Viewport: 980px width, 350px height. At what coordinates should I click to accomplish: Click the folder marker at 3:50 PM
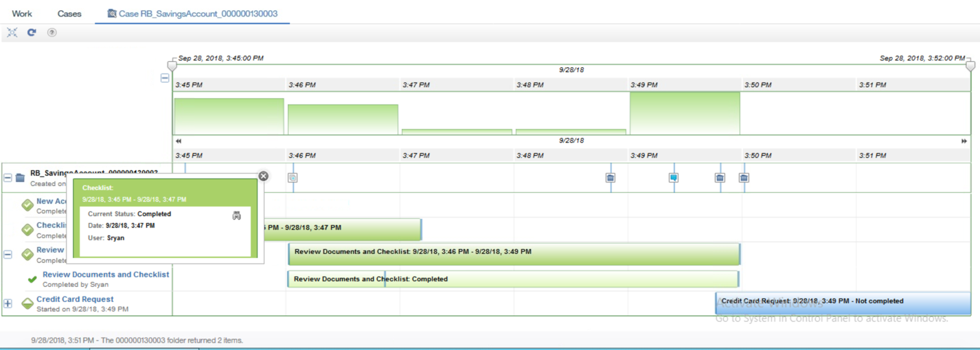744,178
